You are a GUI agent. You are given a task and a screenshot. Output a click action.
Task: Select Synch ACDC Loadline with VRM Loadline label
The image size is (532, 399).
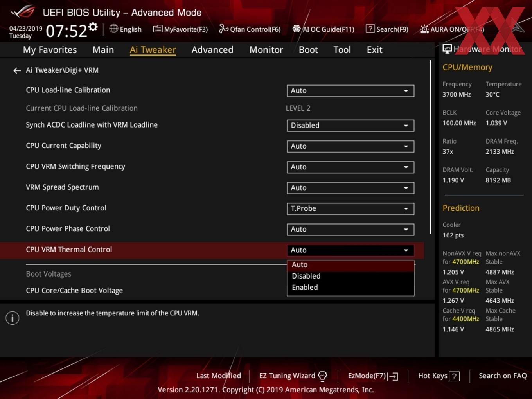92,125
